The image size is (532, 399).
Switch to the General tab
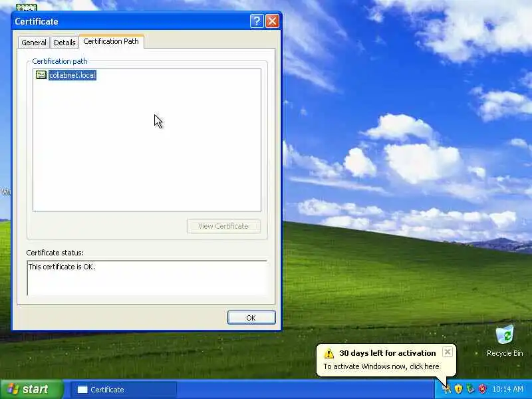point(34,43)
